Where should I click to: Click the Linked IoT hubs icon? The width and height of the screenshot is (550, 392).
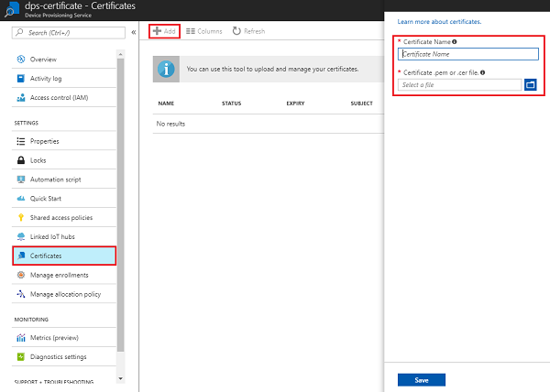pos(20,236)
